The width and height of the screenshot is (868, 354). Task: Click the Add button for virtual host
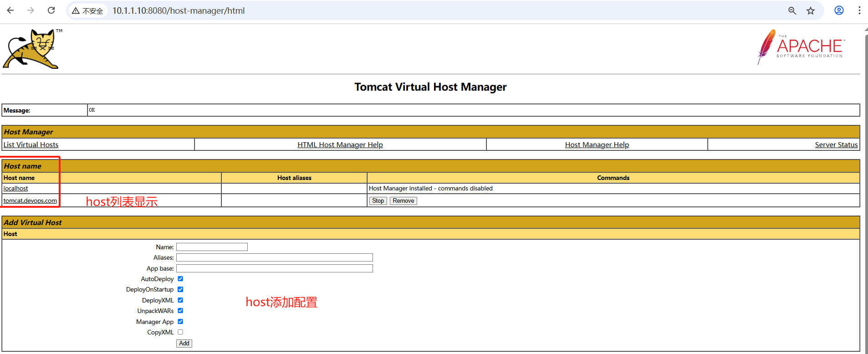[184, 344]
